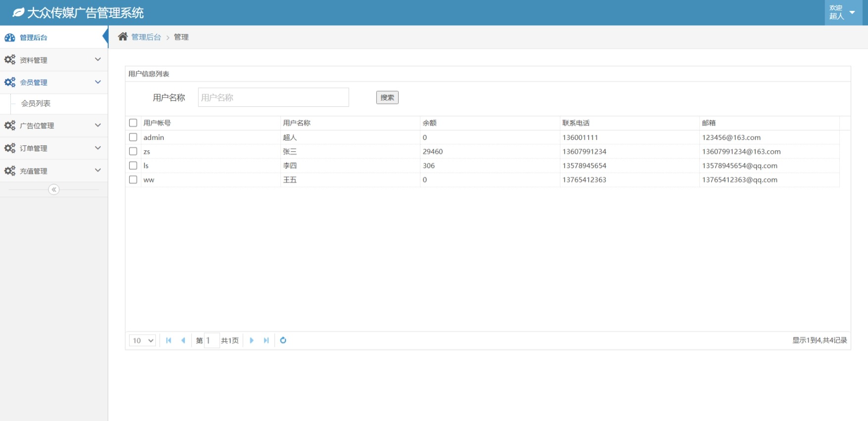Click the 用户名称 column header
The width and height of the screenshot is (868, 421).
click(350, 123)
